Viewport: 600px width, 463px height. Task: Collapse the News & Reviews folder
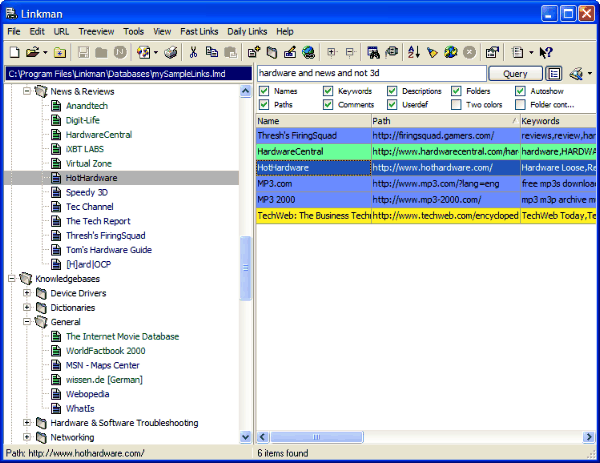tap(27, 91)
